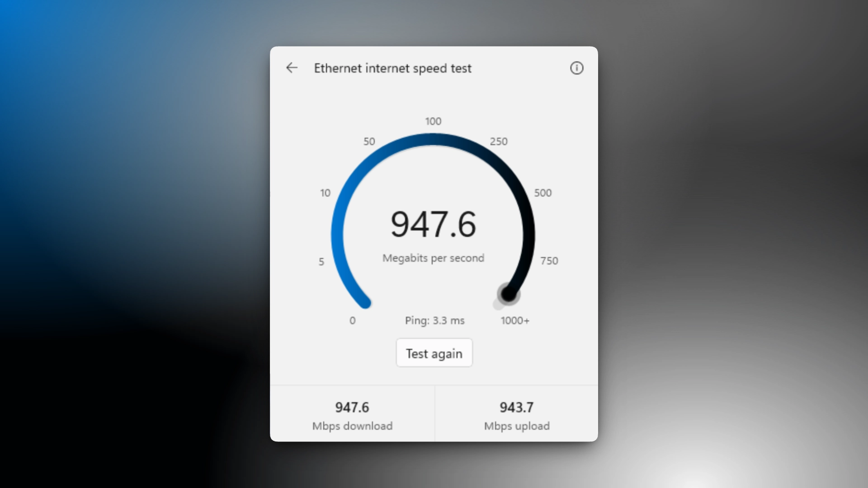Select the 943.7 Mbps upload result
This screenshot has height=488, width=868.
517,414
